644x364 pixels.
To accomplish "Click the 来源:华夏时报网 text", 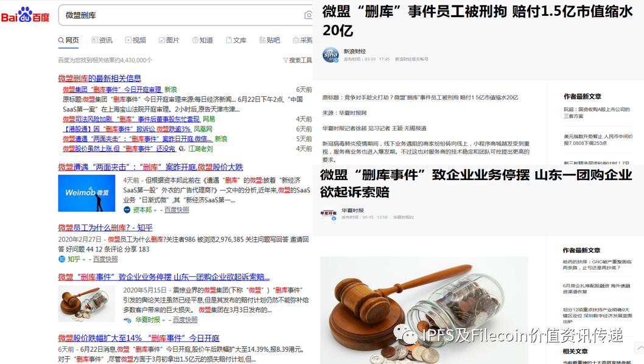I will [x=344, y=113].
